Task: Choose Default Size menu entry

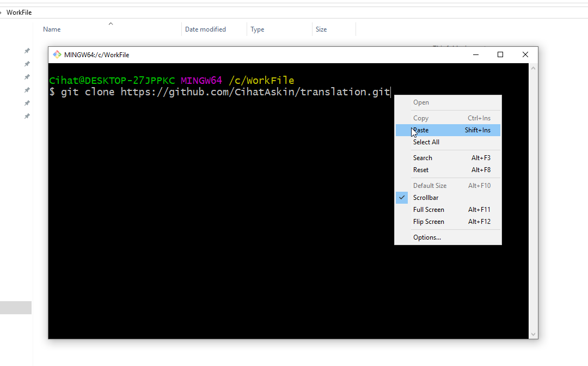Action: 448,186
